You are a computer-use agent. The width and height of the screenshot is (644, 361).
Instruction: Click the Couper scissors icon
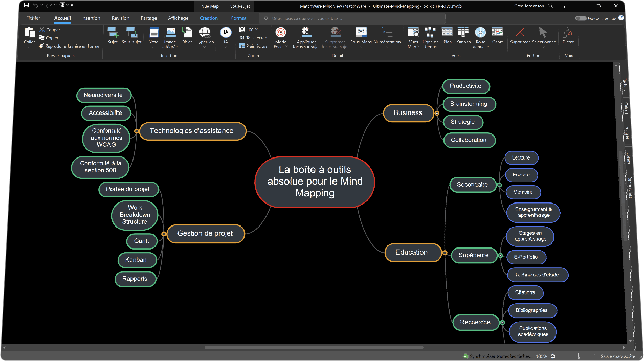pyautogui.click(x=42, y=30)
